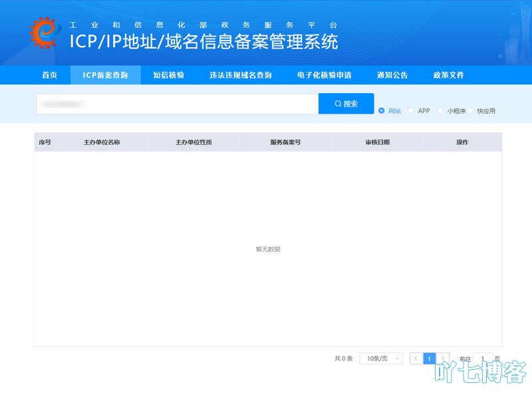Open the 政策文件 tab

click(448, 75)
